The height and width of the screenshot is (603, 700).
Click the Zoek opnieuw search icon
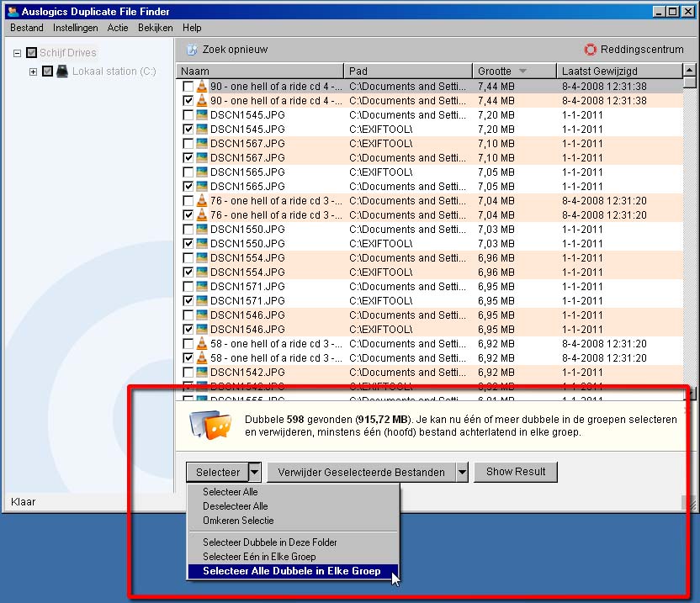[x=192, y=50]
